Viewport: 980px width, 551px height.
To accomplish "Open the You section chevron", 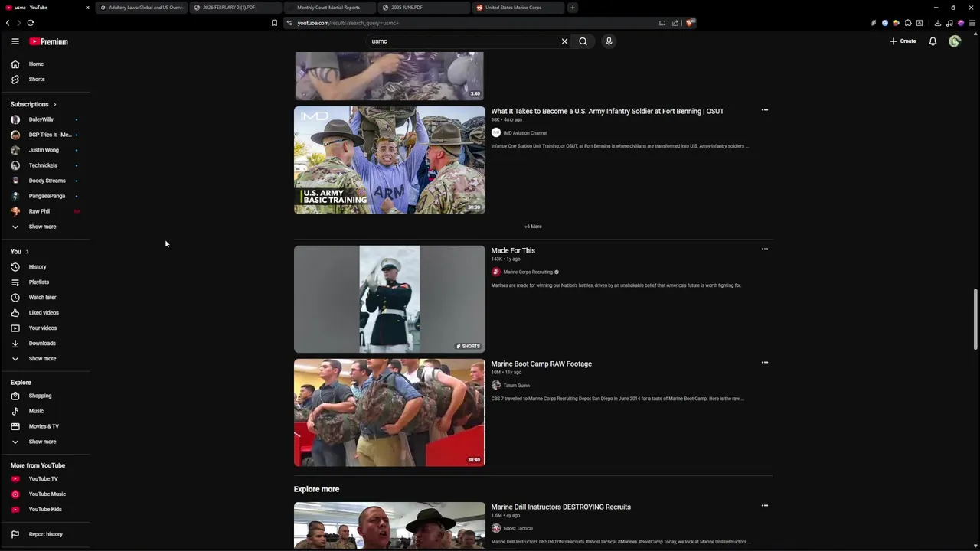I will [x=27, y=252].
